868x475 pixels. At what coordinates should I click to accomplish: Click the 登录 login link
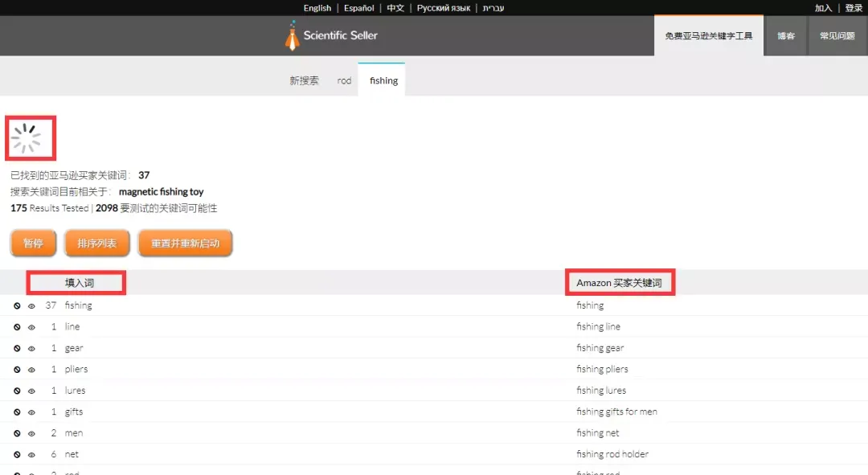(x=854, y=8)
